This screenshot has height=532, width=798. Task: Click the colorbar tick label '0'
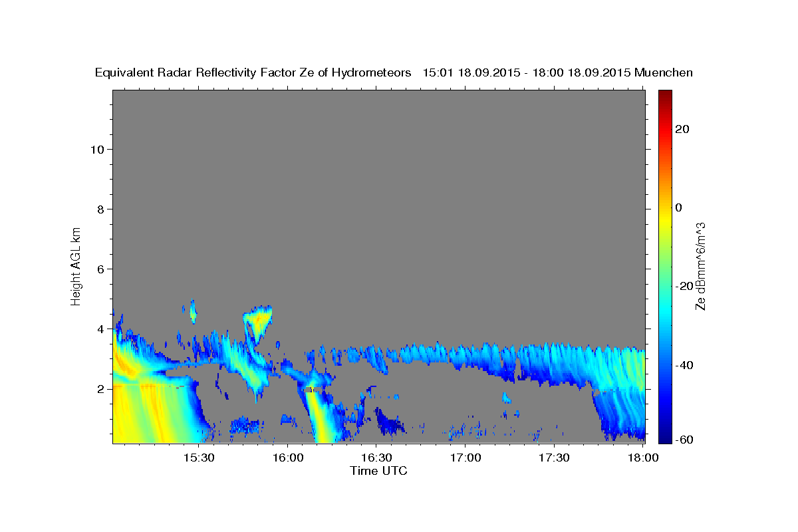coord(679,207)
